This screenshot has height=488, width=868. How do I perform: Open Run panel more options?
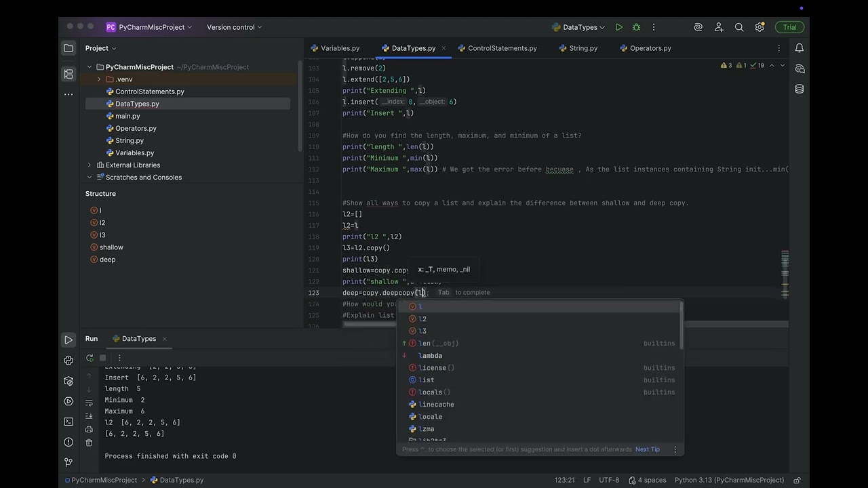click(x=119, y=358)
